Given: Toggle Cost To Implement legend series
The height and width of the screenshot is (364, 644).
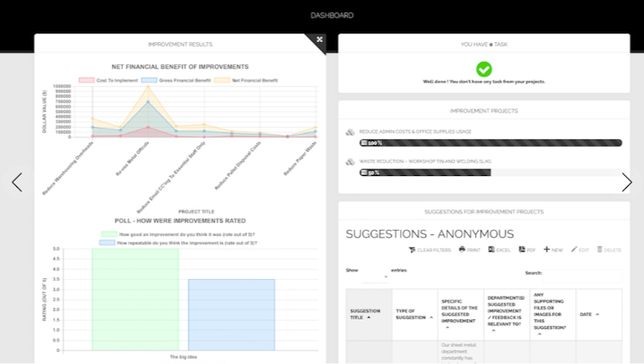Looking at the screenshot, I should coord(108,81).
